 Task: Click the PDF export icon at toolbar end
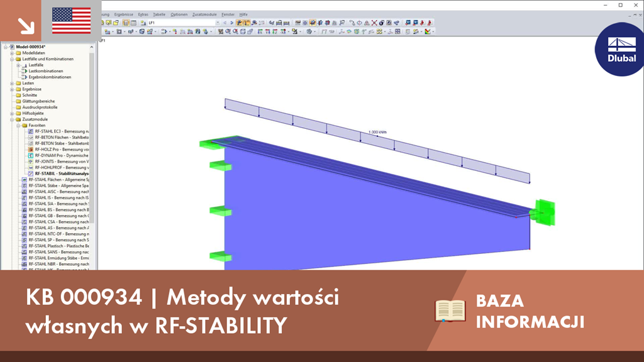(x=430, y=23)
